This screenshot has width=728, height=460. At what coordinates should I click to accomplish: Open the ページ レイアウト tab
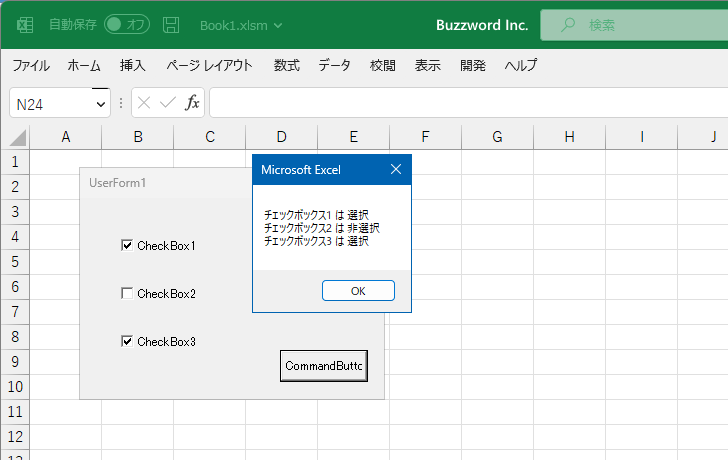(209, 65)
